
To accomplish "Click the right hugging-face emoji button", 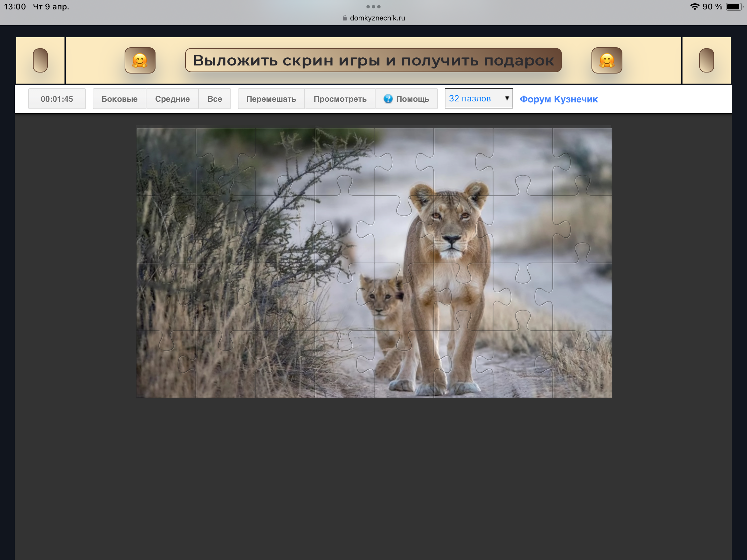I will [607, 60].
